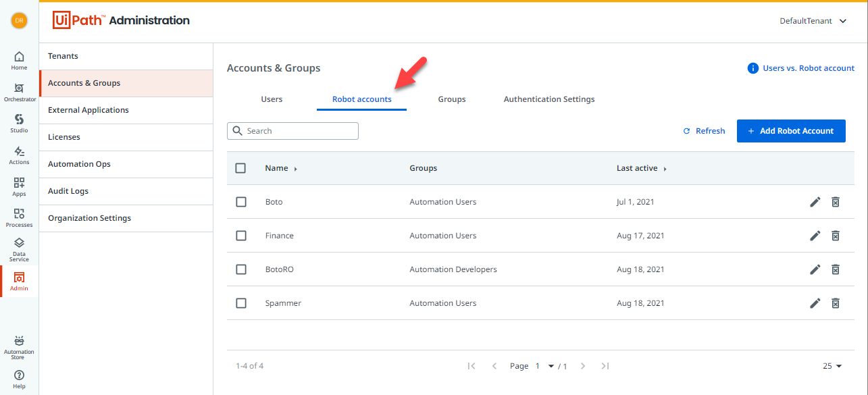This screenshot has width=868, height=395.
Task: Click the Automation Developers group cell
Action: tap(453, 269)
